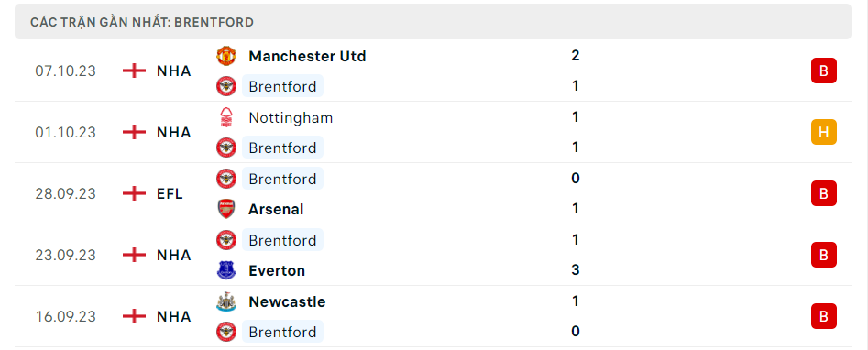This screenshot has width=868, height=350.
Task: Click the Everton club crest
Action: (225, 271)
